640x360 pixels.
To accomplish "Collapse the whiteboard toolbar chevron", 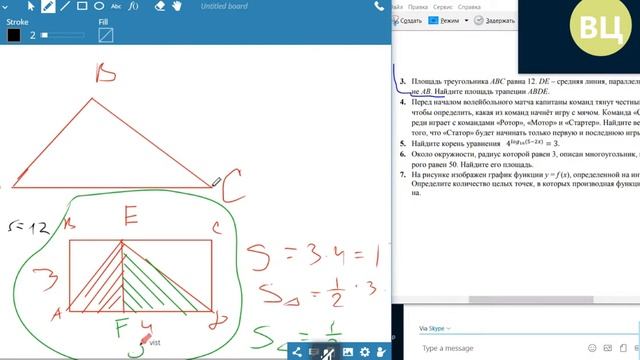I will pos(4,7).
